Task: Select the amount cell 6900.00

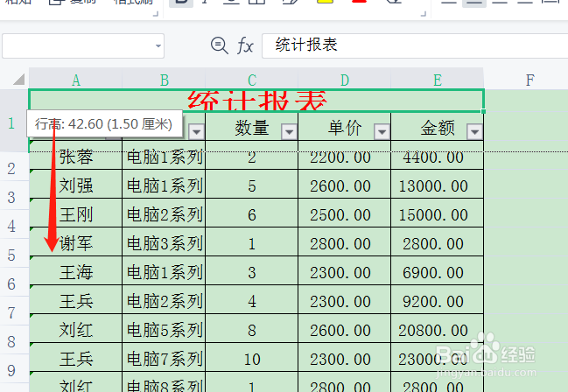Action: point(438,272)
